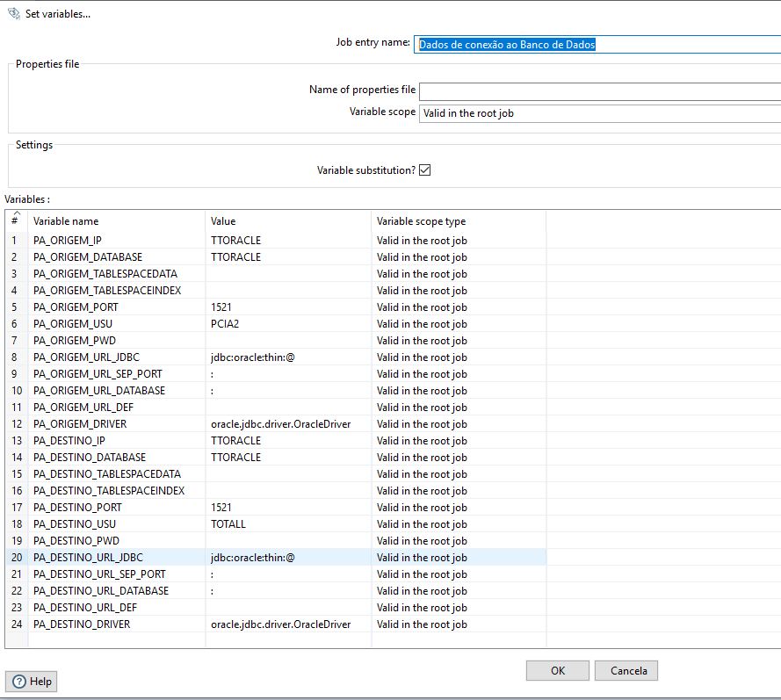Click the TTORACLE value of PA_DESTINO_IP
The height and width of the screenshot is (700, 781).
[288, 441]
